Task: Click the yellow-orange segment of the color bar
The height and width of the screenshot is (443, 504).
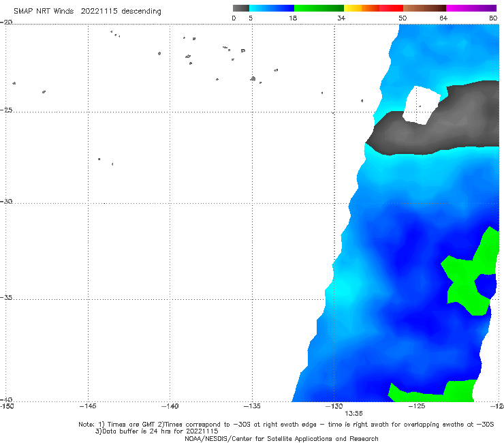Action: coord(362,8)
